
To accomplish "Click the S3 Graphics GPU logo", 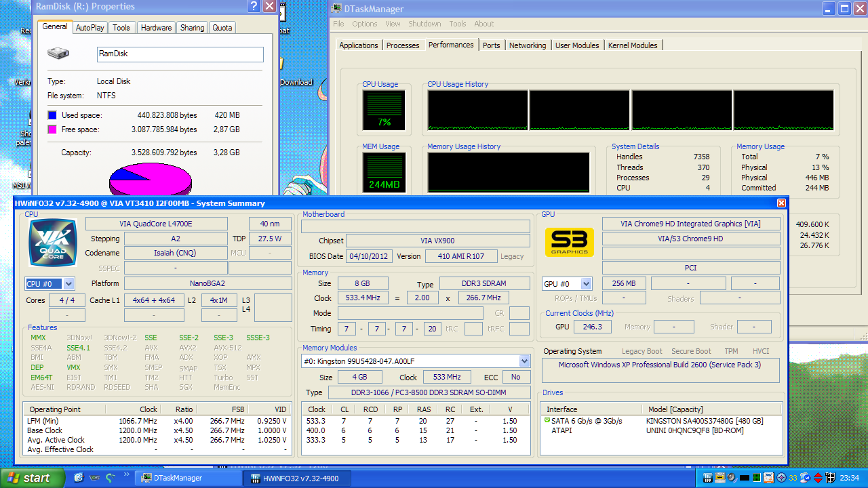I will (570, 242).
